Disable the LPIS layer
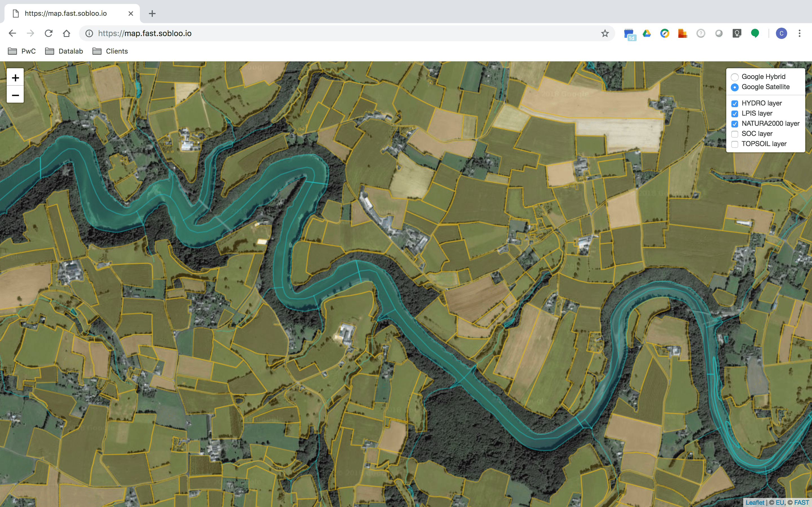 734,114
